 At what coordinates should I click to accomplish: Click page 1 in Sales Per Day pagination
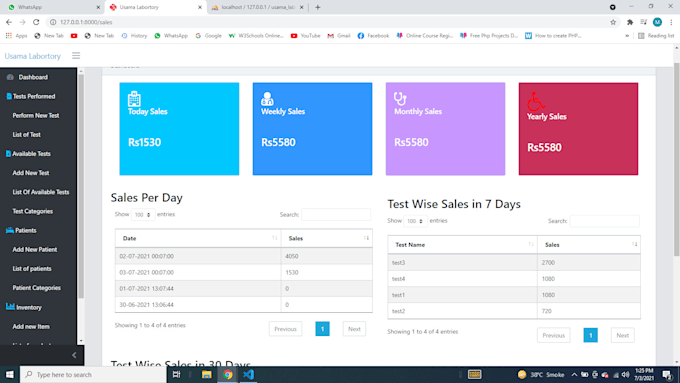coord(322,329)
